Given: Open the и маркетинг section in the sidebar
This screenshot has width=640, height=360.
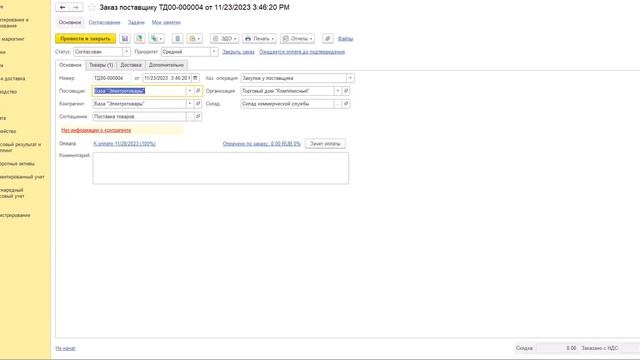Looking at the screenshot, I should click(x=13, y=39).
